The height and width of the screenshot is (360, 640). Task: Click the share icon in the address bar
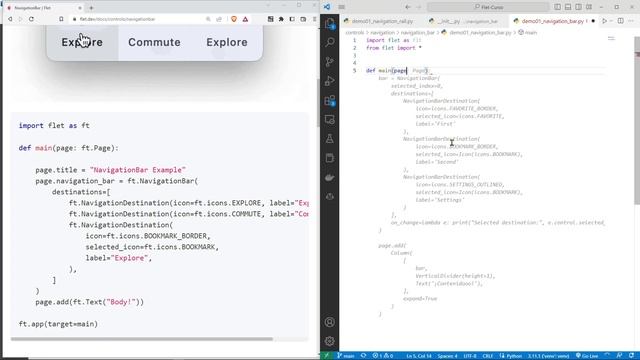click(219, 19)
